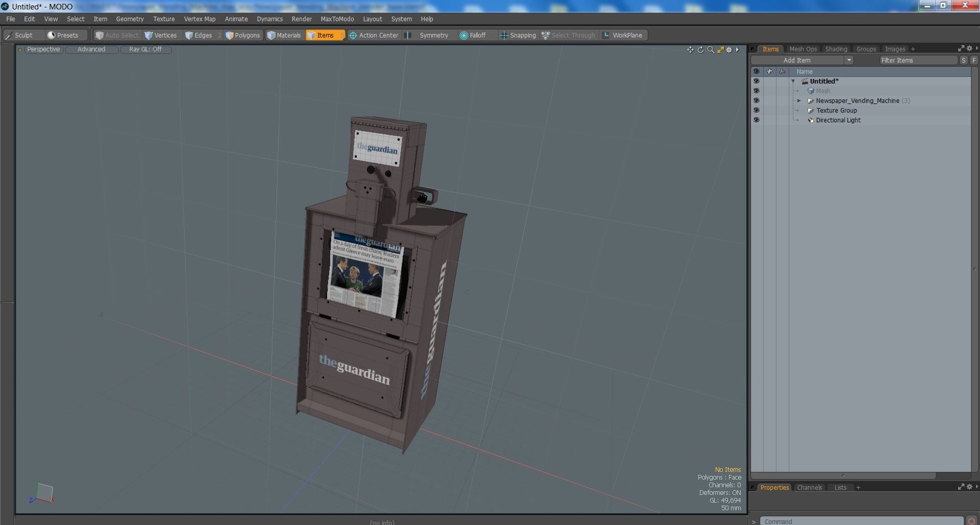
Task: Click the axis column header icon
Action: (782, 71)
